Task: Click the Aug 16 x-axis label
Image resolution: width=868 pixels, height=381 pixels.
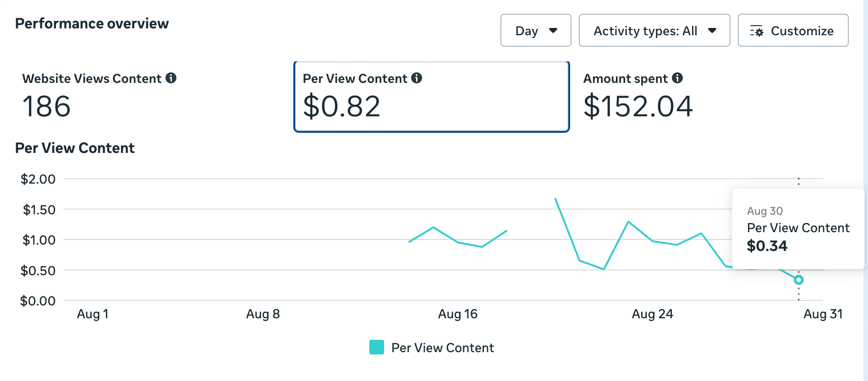Action: tap(457, 314)
